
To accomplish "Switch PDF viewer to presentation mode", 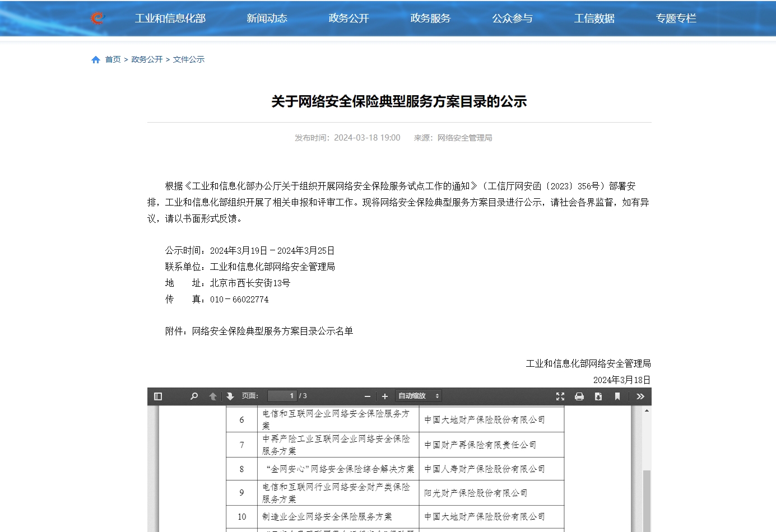I will pyautogui.click(x=560, y=396).
